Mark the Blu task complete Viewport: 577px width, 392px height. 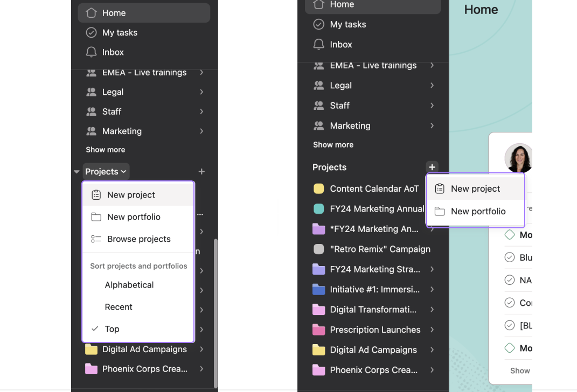(x=509, y=257)
